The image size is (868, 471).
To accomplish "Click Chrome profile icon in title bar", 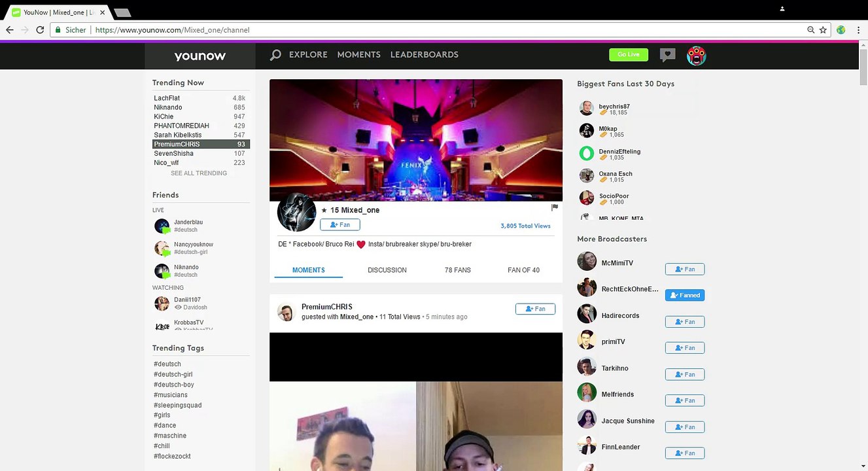I will point(782,9).
